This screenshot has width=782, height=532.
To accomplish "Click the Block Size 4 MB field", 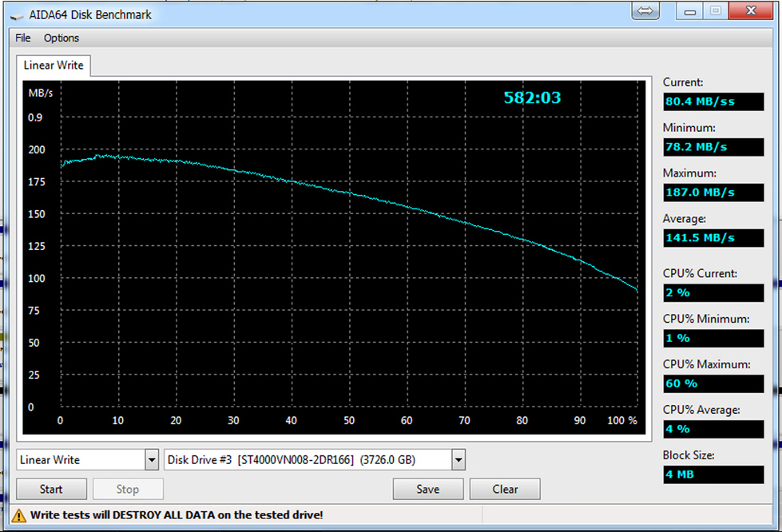I will click(x=713, y=474).
